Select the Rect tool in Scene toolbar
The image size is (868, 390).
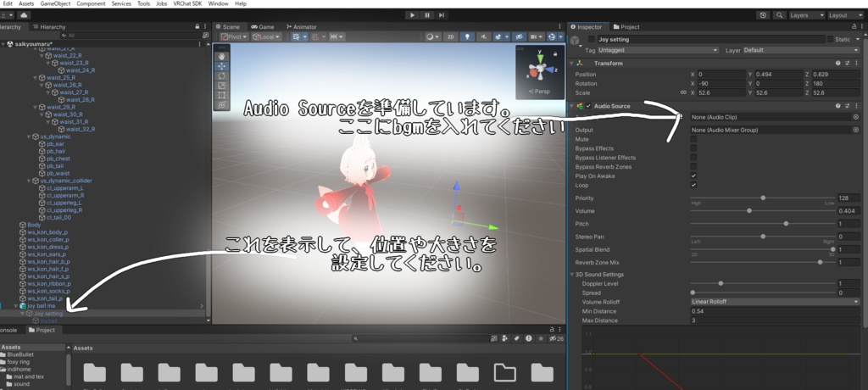(x=221, y=95)
